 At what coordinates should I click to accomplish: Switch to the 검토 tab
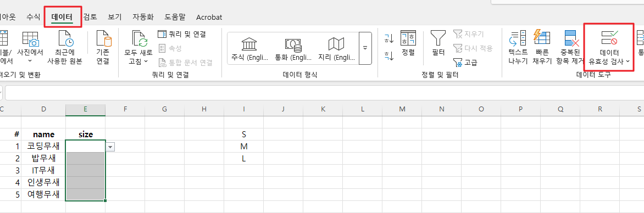pos(90,17)
